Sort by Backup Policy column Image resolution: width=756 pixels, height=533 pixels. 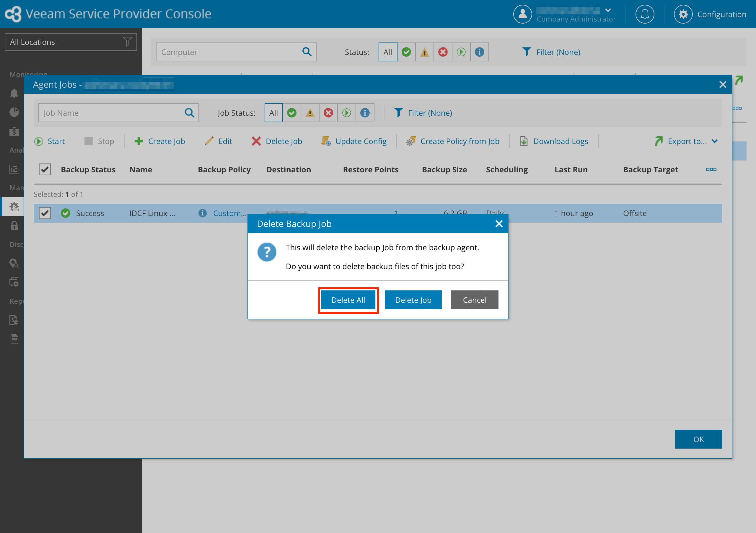[224, 169]
